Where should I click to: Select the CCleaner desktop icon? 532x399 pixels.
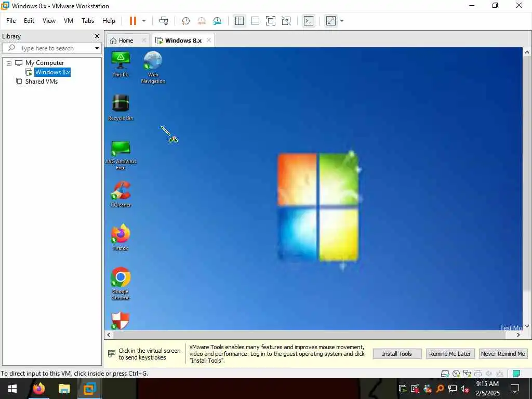pyautogui.click(x=121, y=194)
